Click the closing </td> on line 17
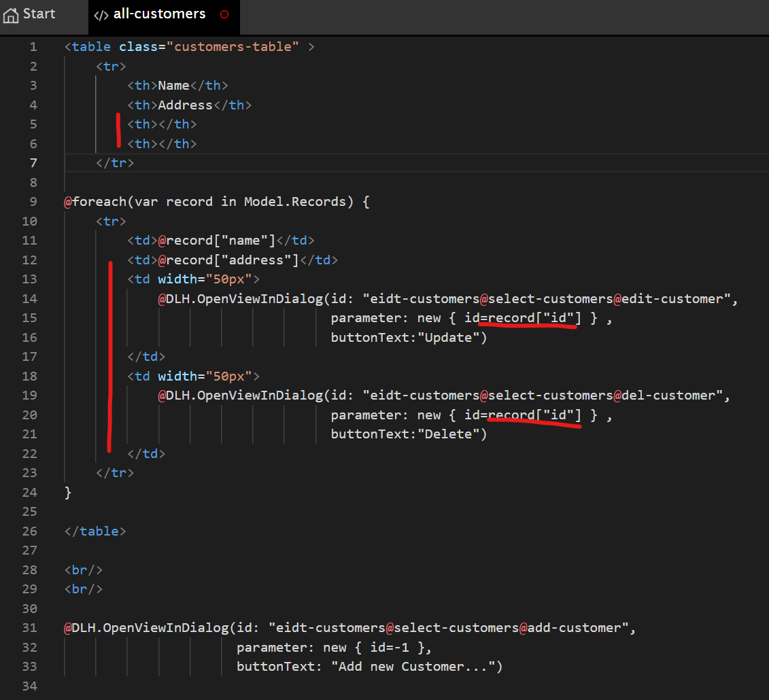Screen dimensions: 769x700 point(146,357)
